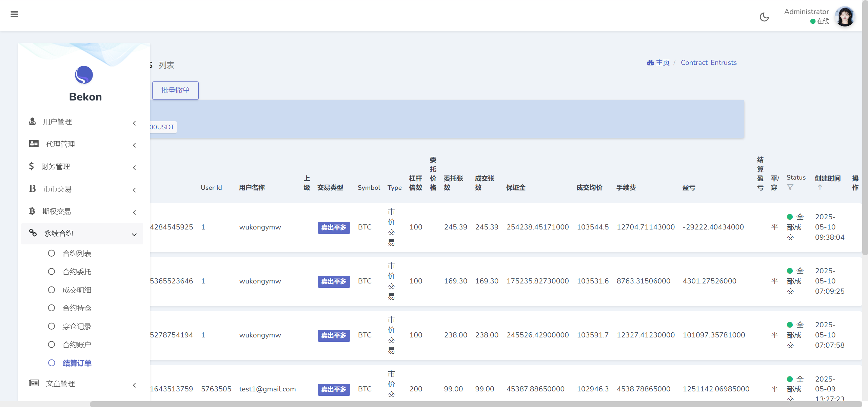The height and width of the screenshot is (407, 868).
Task: Open the 结算订单 submenu item
Action: [x=77, y=363]
